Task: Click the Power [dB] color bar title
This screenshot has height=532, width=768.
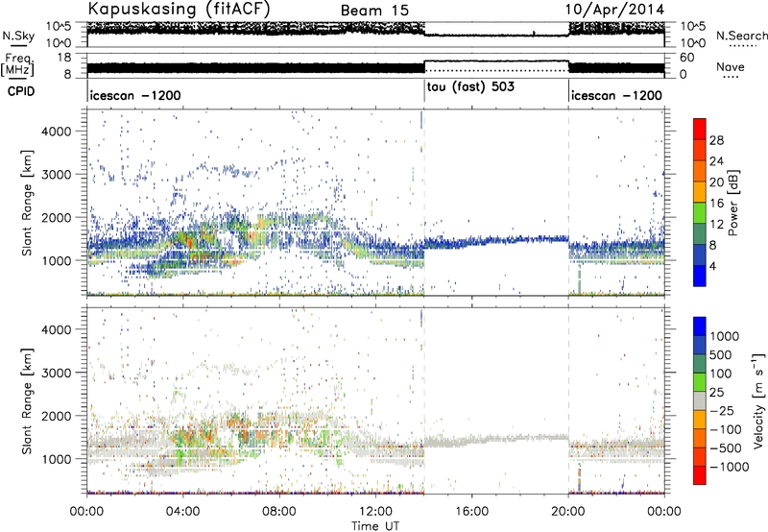Action: (732, 203)
